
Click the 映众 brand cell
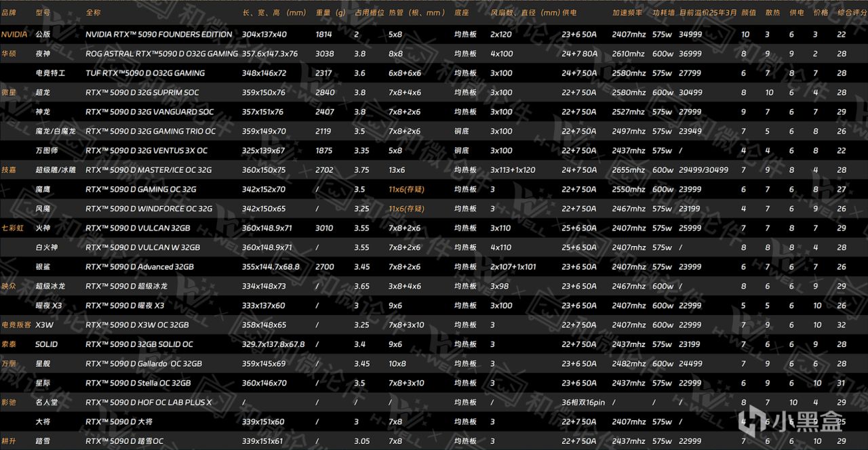(x=9, y=286)
